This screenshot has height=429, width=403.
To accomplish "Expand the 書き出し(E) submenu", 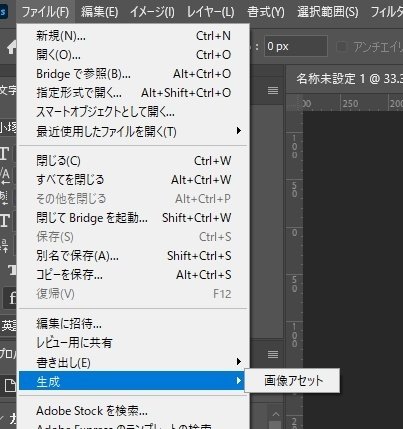I will tap(133, 362).
